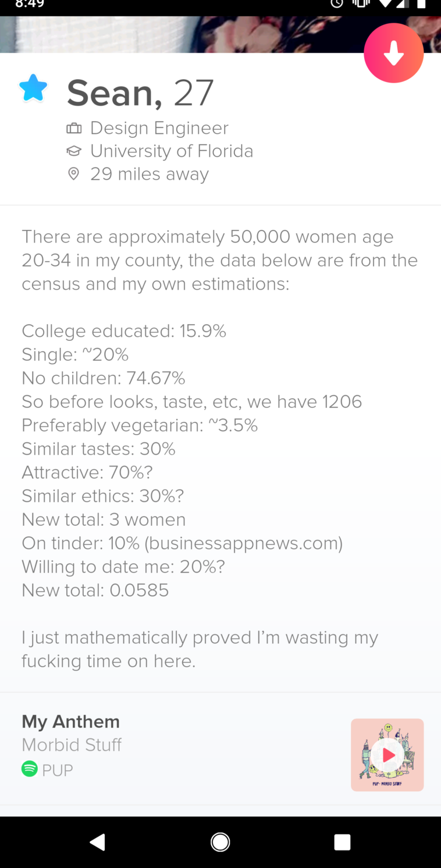Image resolution: width=441 pixels, height=868 pixels.
Task: Tap the name Sean, 27
Action: (140, 93)
